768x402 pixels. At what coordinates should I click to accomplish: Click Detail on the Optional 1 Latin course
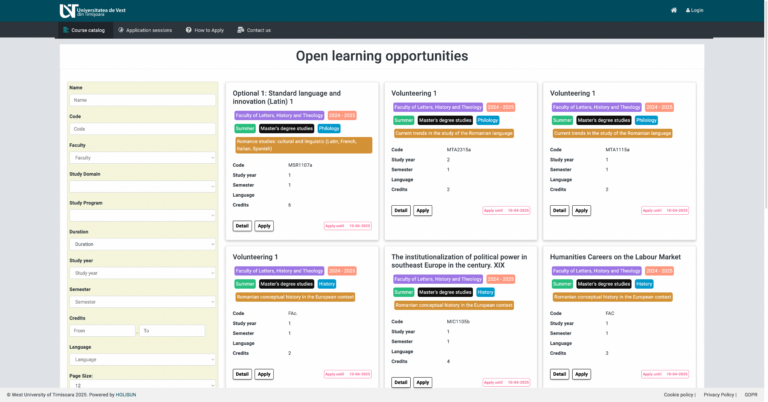(x=242, y=226)
